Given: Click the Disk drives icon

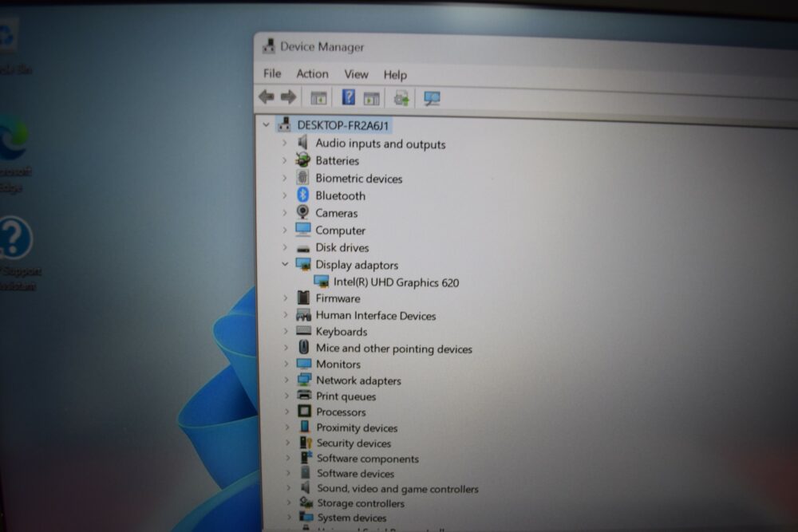Looking at the screenshot, I should click(x=303, y=248).
